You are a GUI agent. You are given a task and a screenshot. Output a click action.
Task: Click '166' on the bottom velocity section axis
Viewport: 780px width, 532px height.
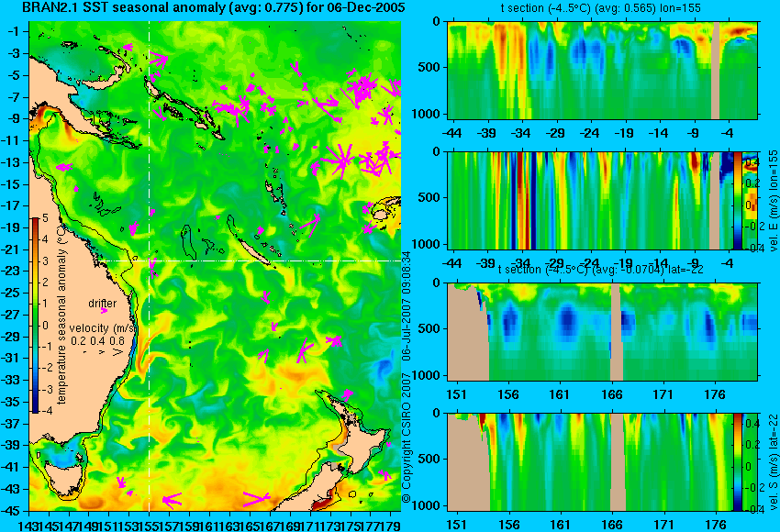coord(612,525)
